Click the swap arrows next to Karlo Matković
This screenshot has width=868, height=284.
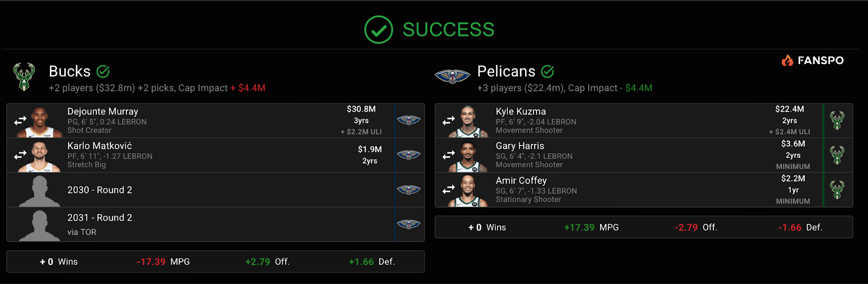[x=20, y=155]
